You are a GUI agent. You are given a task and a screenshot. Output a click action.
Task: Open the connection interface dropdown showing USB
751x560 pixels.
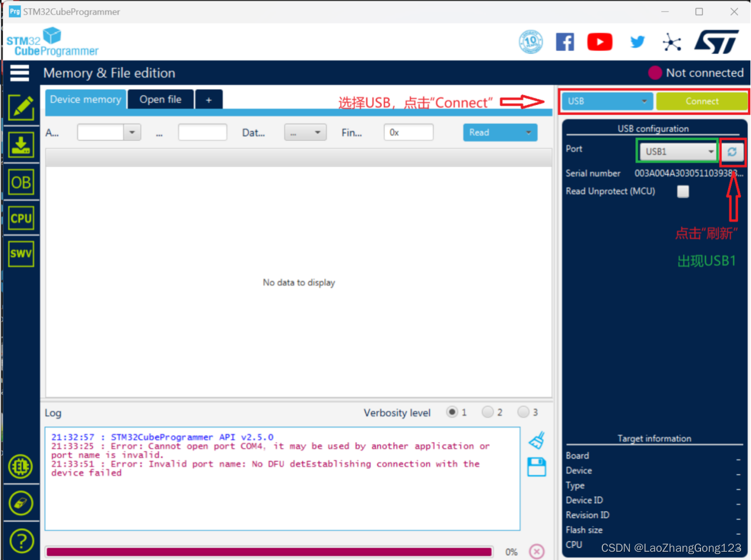[607, 101]
